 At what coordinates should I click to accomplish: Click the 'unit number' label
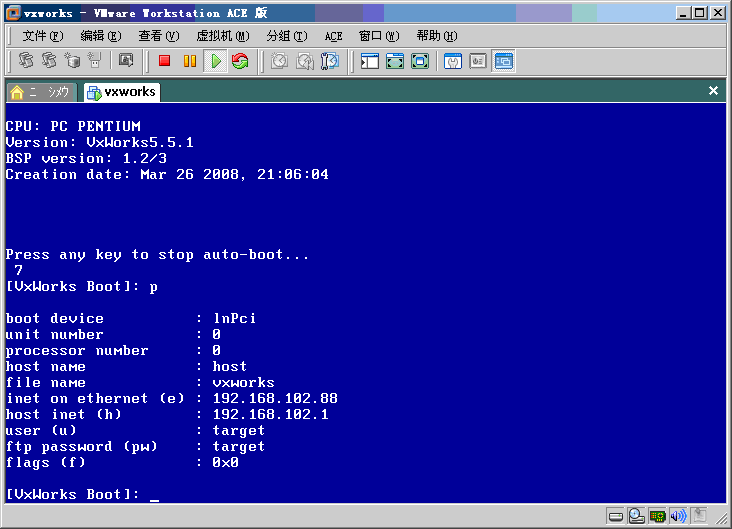55,334
